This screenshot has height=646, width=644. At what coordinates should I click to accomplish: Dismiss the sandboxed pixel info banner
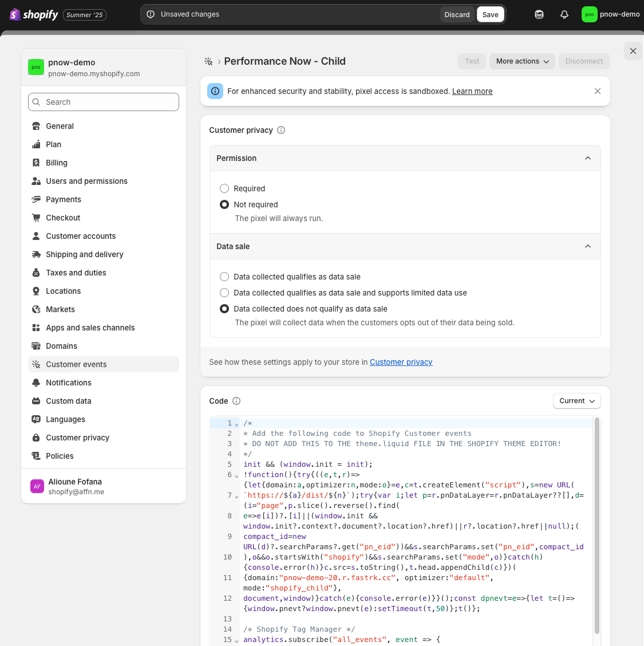coord(598,91)
